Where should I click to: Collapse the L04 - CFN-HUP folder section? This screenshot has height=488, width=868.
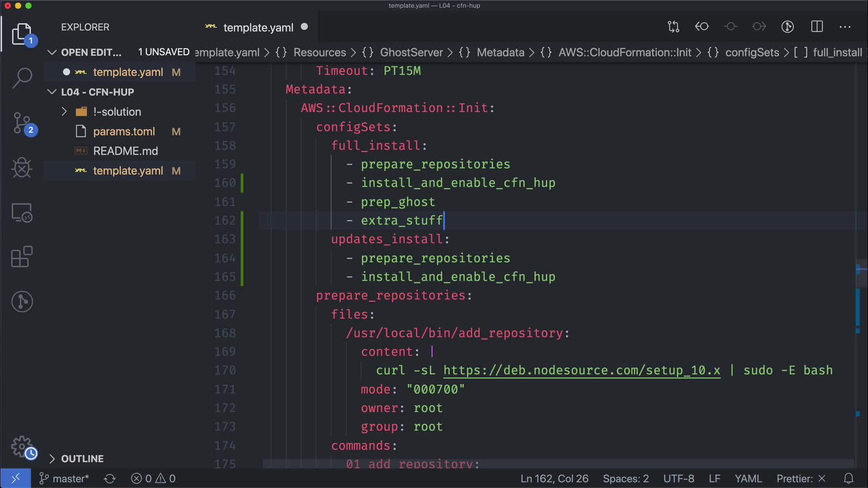tap(97, 92)
